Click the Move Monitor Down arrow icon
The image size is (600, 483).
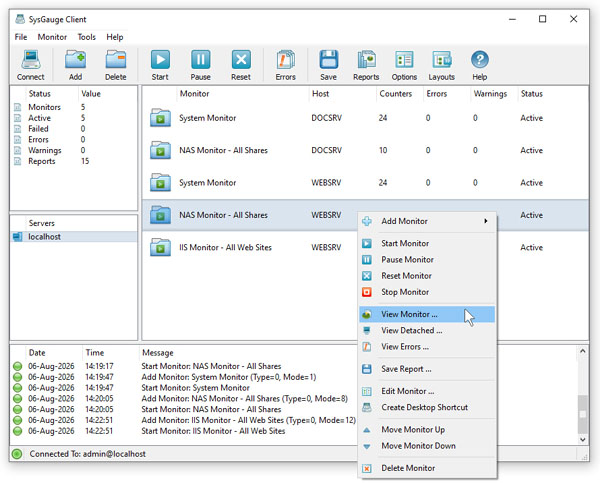pos(367,446)
